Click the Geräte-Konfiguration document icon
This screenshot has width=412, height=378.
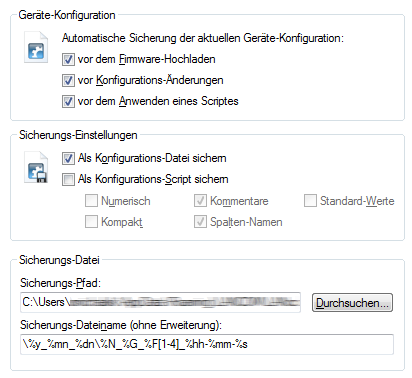[x=36, y=47]
